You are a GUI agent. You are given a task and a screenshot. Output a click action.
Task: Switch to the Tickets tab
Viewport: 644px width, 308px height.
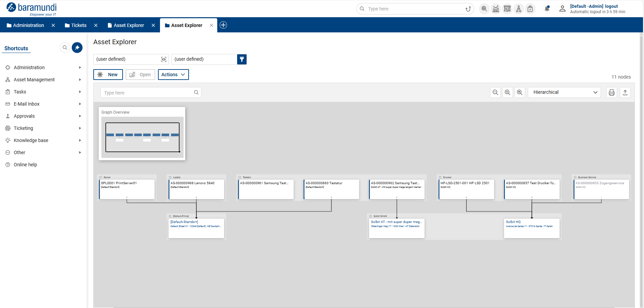tap(78, 25)
